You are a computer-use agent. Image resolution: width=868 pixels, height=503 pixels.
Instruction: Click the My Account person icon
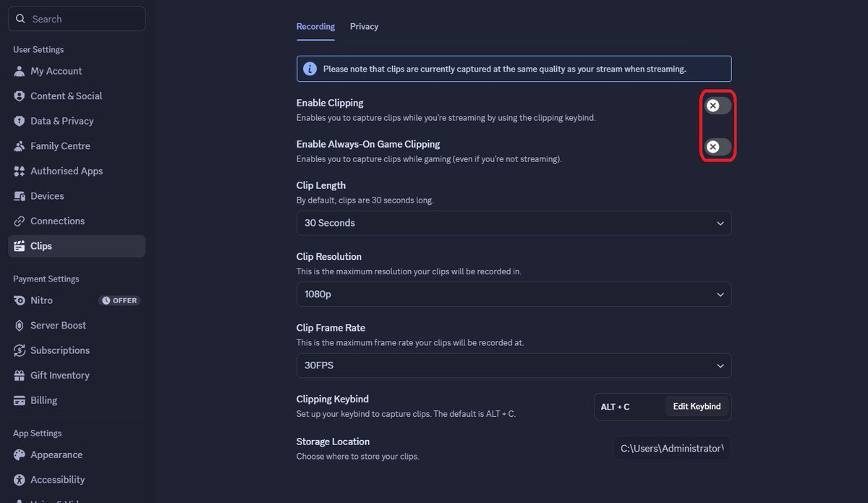coord(20,71)
